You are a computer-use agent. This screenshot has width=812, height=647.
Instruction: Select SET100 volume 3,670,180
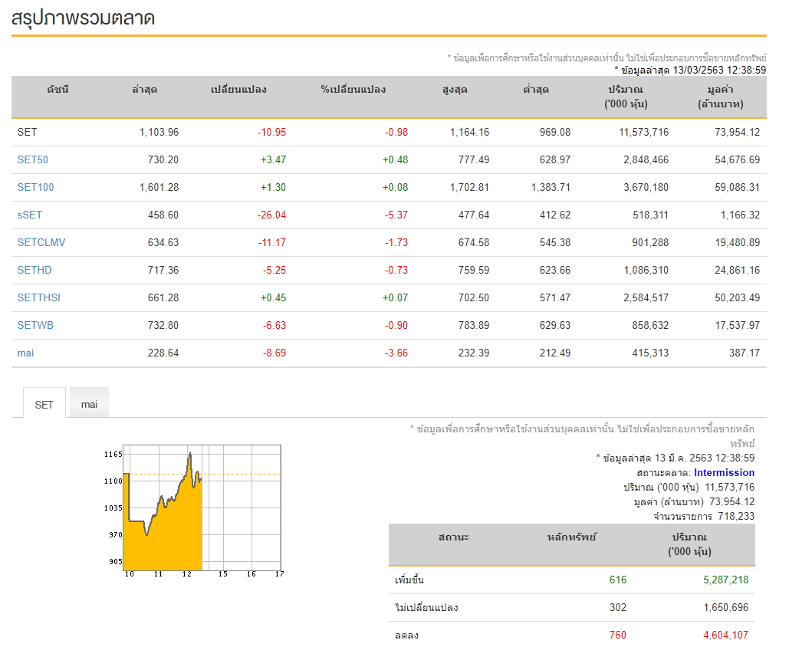[646, 187]
